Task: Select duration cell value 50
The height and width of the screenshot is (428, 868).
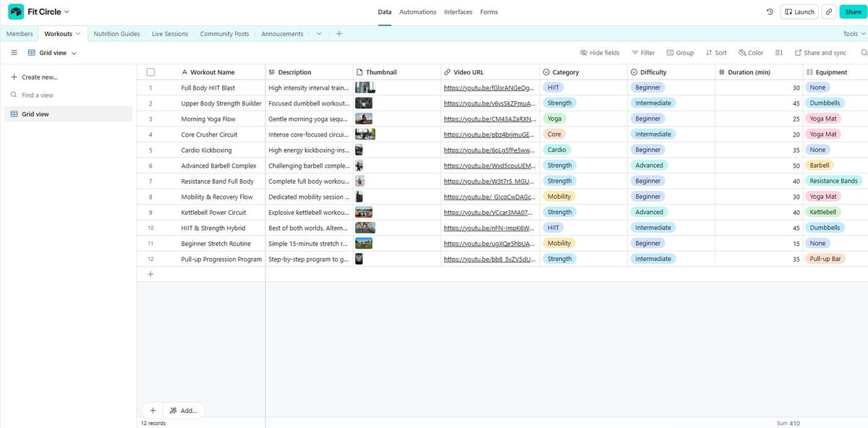Action: pyautogui.click(x=759, y=166)
